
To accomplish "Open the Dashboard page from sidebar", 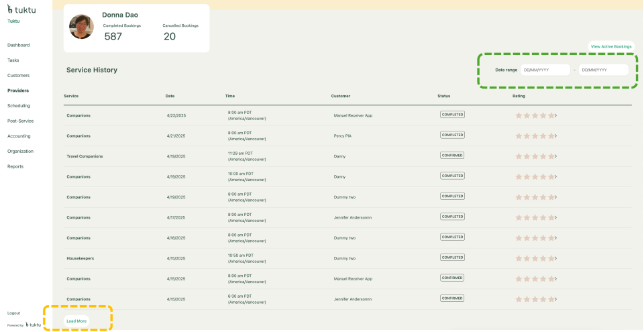I will coord(18,45).
